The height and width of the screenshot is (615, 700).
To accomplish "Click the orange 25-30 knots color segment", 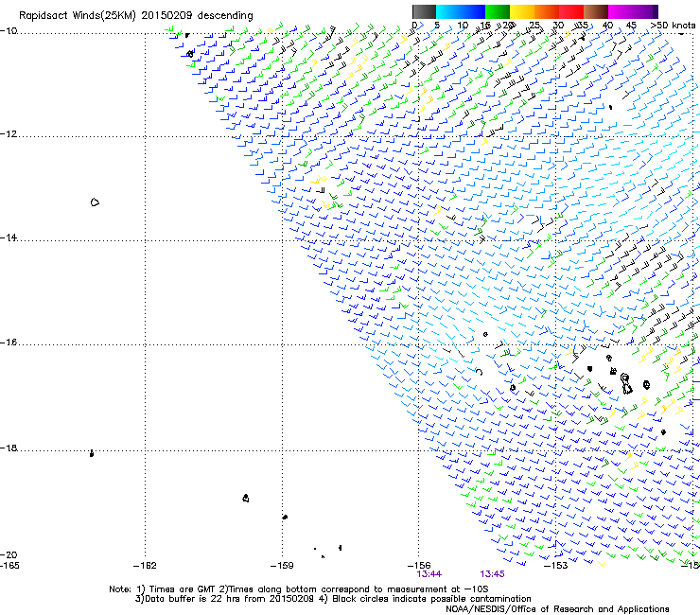I will [x=547, y=11].
